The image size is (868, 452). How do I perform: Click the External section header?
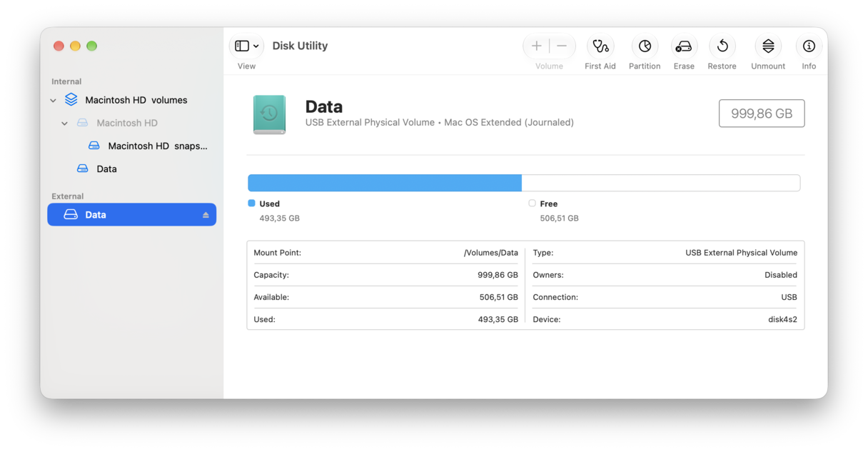coord(68,196)
